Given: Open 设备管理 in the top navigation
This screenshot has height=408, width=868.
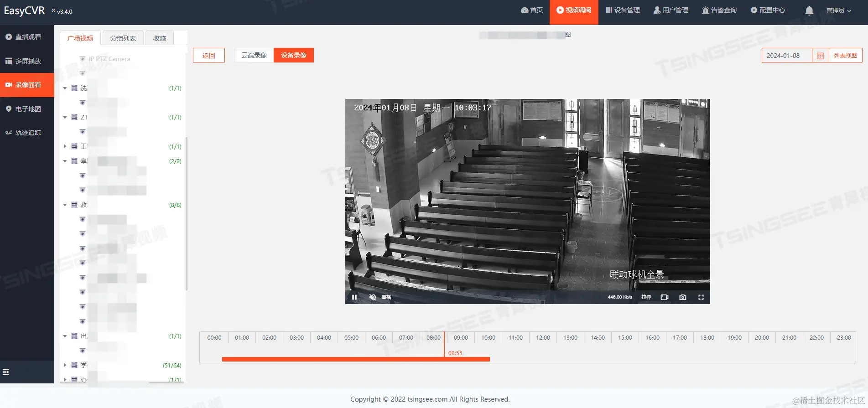Looking at the screenshot, I should coord(623,10).
